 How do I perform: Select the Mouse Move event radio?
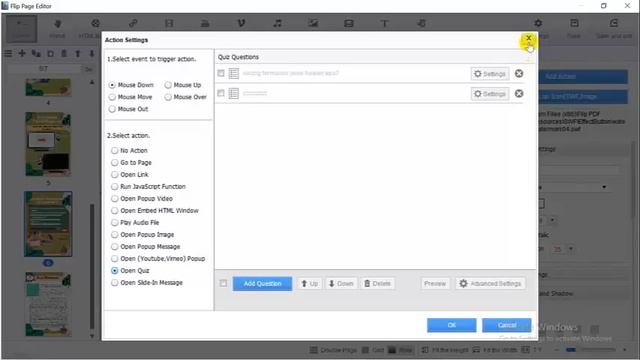click(x=112, y=97)
